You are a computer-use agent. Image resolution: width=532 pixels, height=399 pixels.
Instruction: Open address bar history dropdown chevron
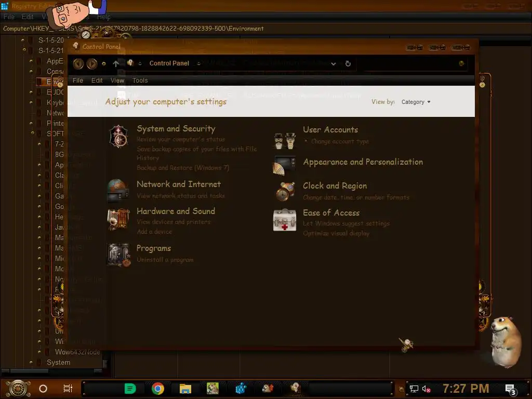click(334, 64)
